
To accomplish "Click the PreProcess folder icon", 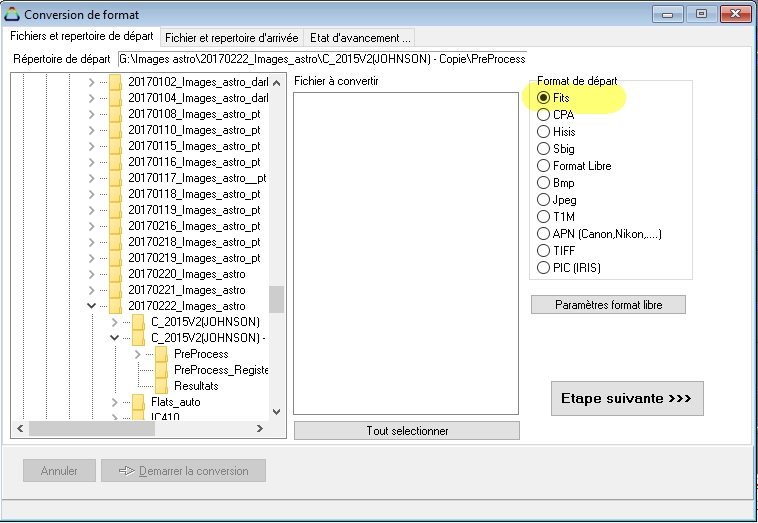I will (x=162, y=354).
